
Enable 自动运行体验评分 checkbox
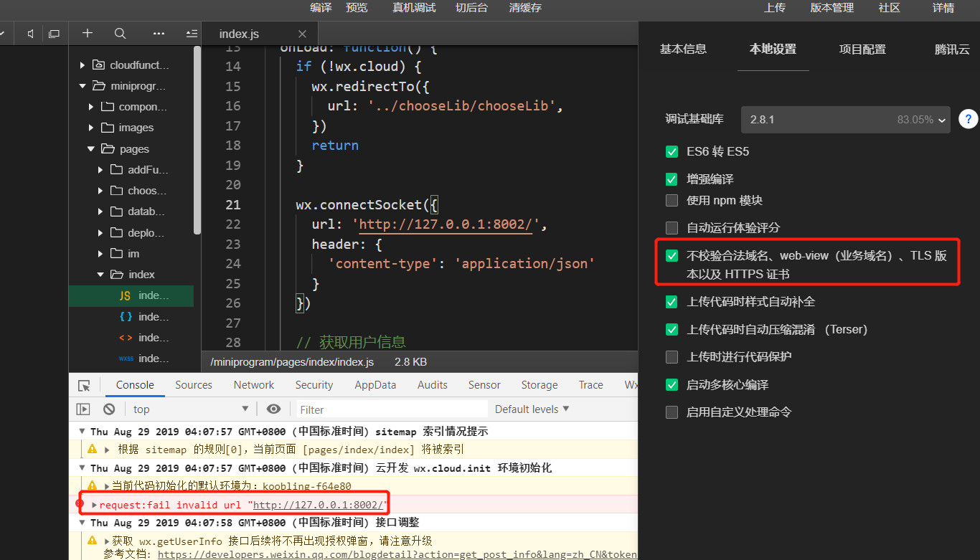point(672,227)
